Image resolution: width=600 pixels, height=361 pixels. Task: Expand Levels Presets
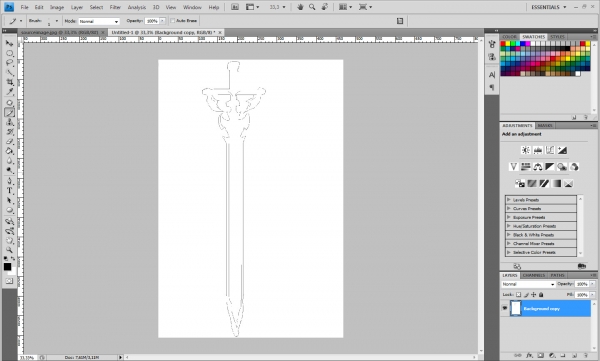coord(509,200)
